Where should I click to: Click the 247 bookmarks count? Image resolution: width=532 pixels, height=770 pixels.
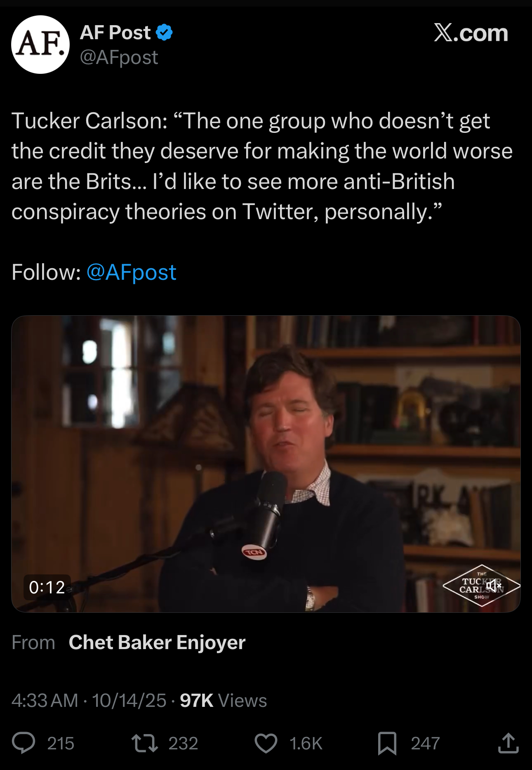[x=425, y=744]
